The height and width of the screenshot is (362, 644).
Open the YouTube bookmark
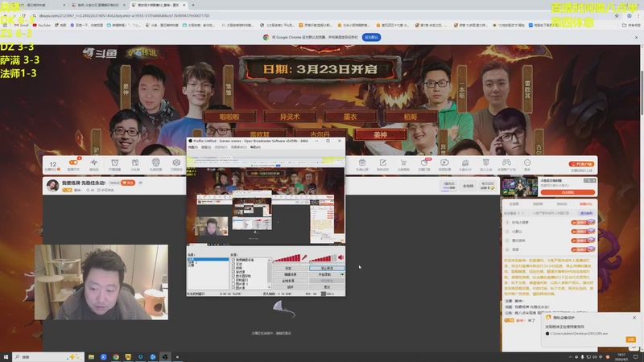41,25
